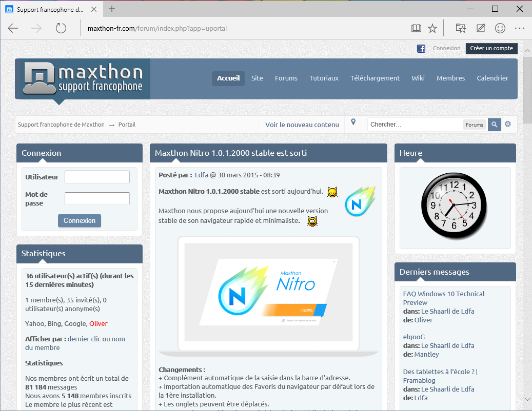Open the Forums search scope dropdown
Viewport: 532px width, 411px height.
(x=475, y=125)
